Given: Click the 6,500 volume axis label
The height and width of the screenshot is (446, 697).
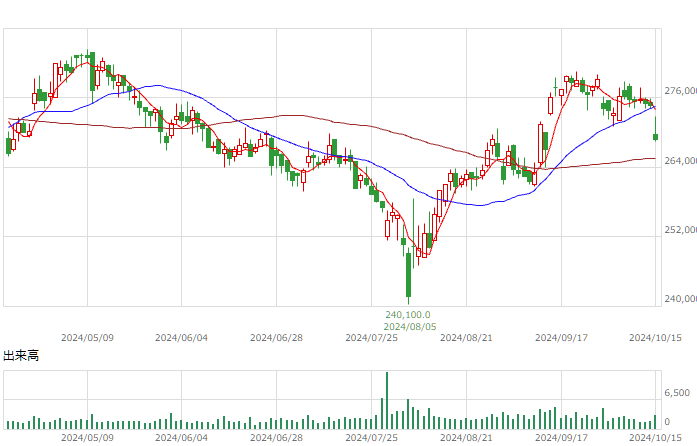Looking at the screenshot, I should [x=677, y=393].
